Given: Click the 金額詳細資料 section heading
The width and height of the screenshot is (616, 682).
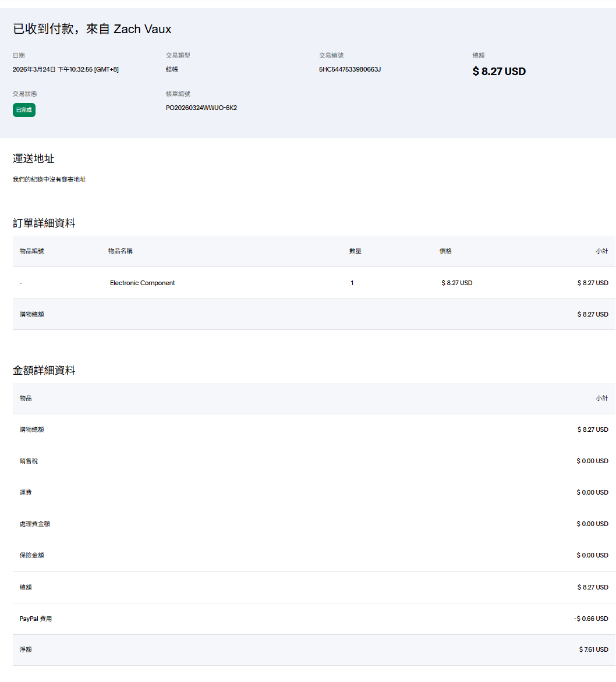Looking at the screenshot, I should (x=44, y=371).
